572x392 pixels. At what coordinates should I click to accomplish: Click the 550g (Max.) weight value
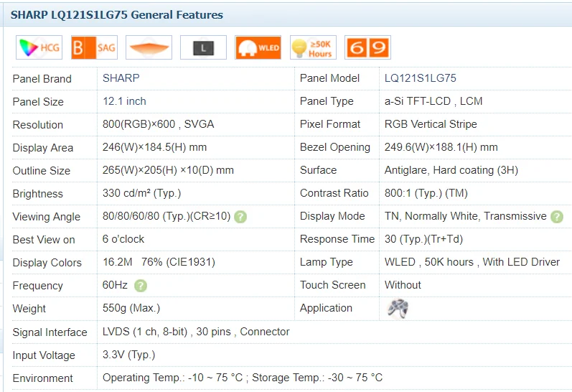tap(131, 308)
